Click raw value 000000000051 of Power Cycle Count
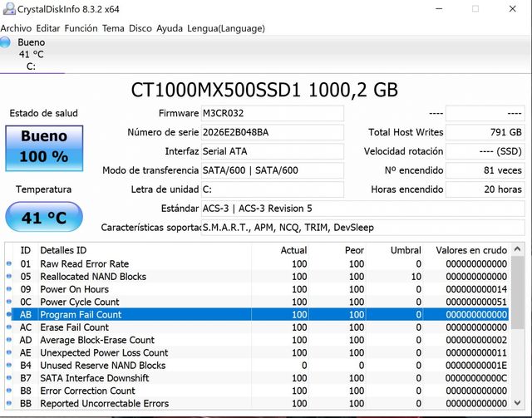Screen dimensions: 532x418 (476, 302)
